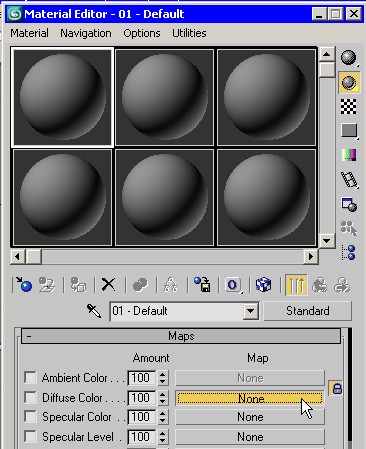The width and height of the screenshot is (366, 449).
Task: Select the bottom-right sample sphere slot
Action: pyautogui.click(x=266, y=197)
